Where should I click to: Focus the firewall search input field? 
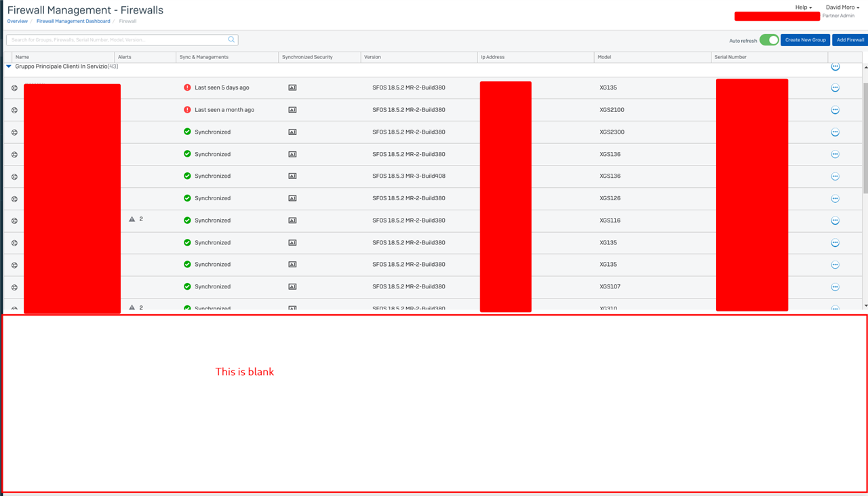click(122, 40)
